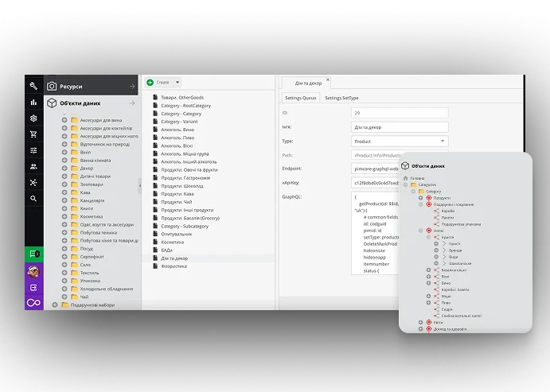550x392 pixels.
Task: Expand the 'Кава' folder node
Action: [x=64, y=192]
